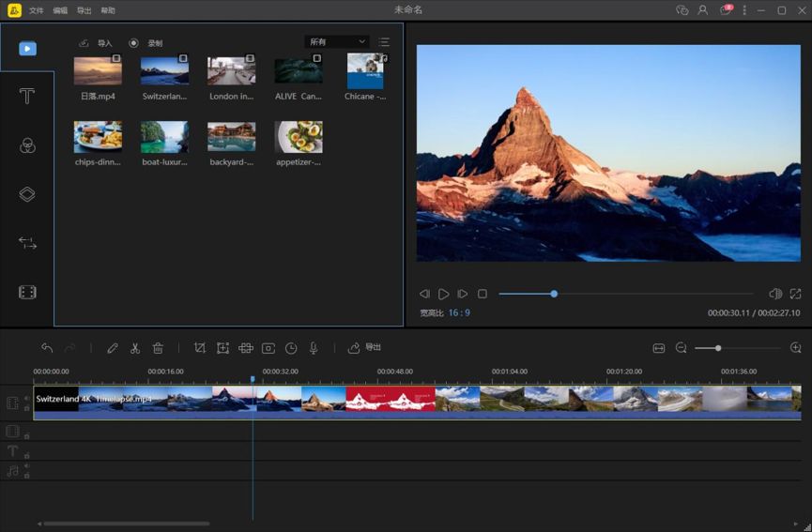Open the 导出 menu in the menu bar
Viewport: 812px width, 532px height.
click(84, 10)
